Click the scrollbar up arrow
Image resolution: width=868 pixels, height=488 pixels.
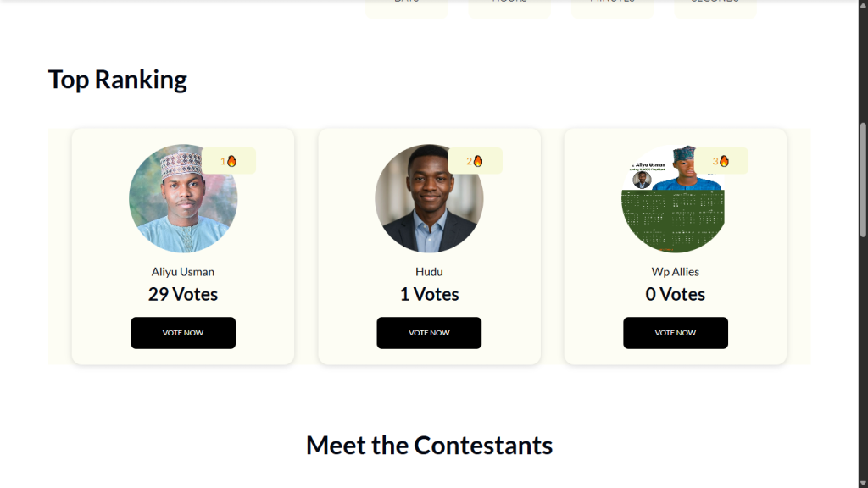[x=863, y=5]
